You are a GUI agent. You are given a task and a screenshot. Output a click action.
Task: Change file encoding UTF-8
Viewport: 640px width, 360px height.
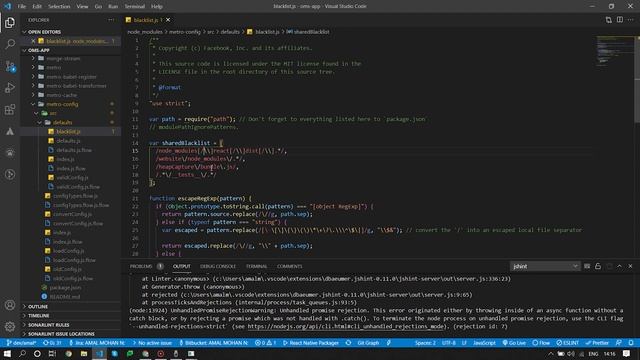449,343
